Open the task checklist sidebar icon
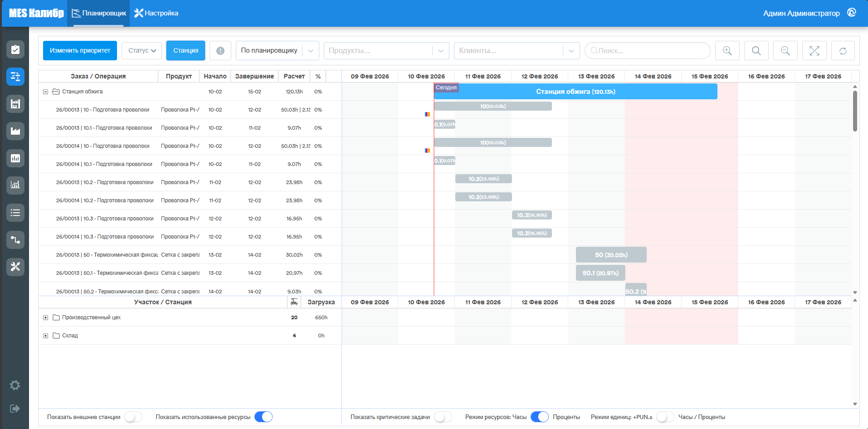Image resolution: width=868 pixels, height=429 pixels. pyautogui.click(x=15, y=49)
